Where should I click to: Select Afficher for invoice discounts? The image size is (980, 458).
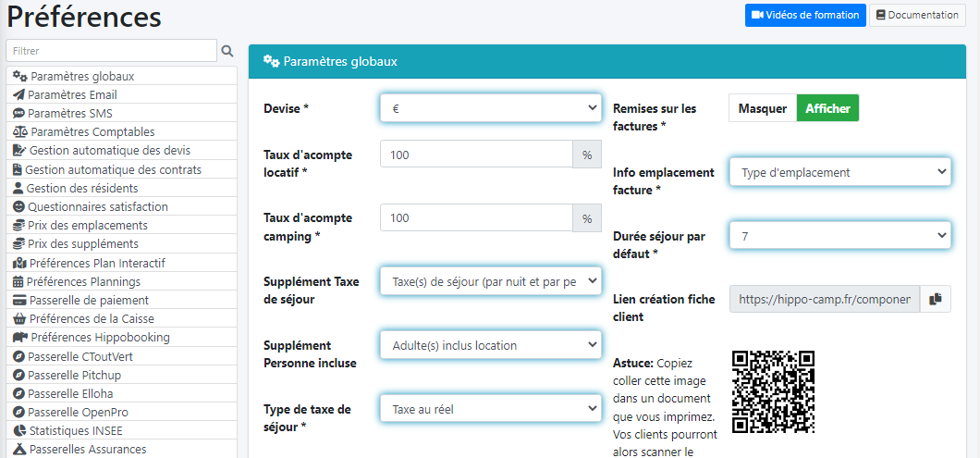click(x=827, y=108)
